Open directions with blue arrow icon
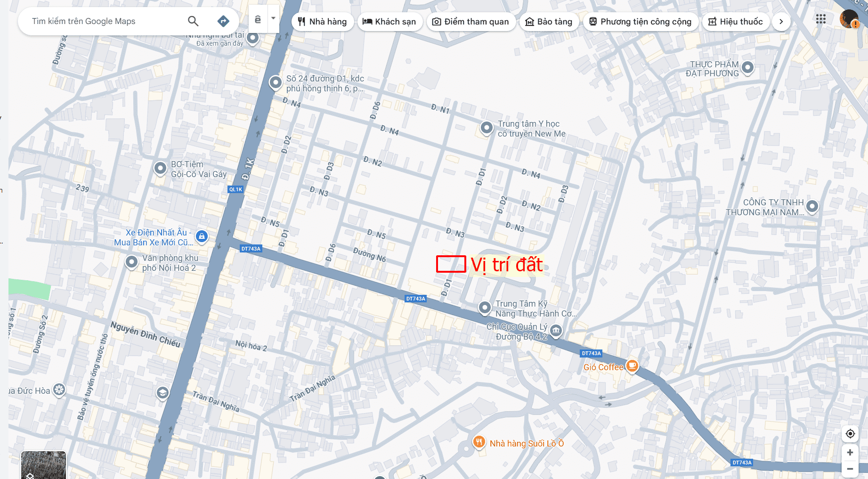This screenshot has width=868, height=479. pos(223,21)
